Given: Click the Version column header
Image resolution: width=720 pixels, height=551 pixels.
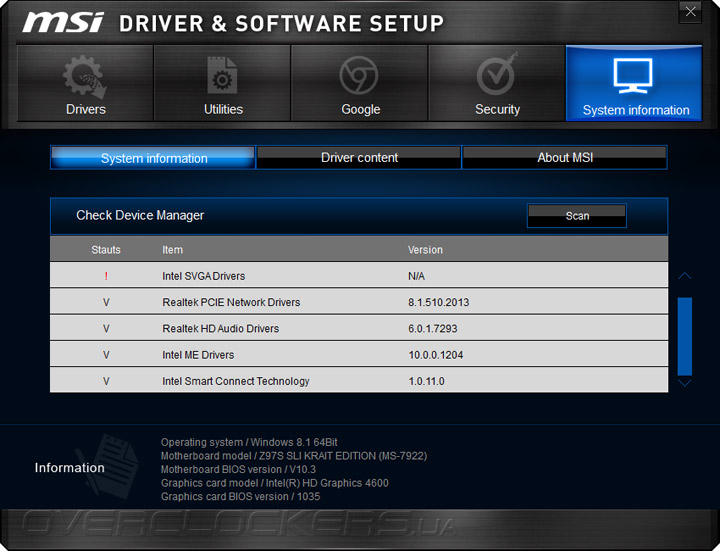Looking at the screenshot, I should 425,250.
